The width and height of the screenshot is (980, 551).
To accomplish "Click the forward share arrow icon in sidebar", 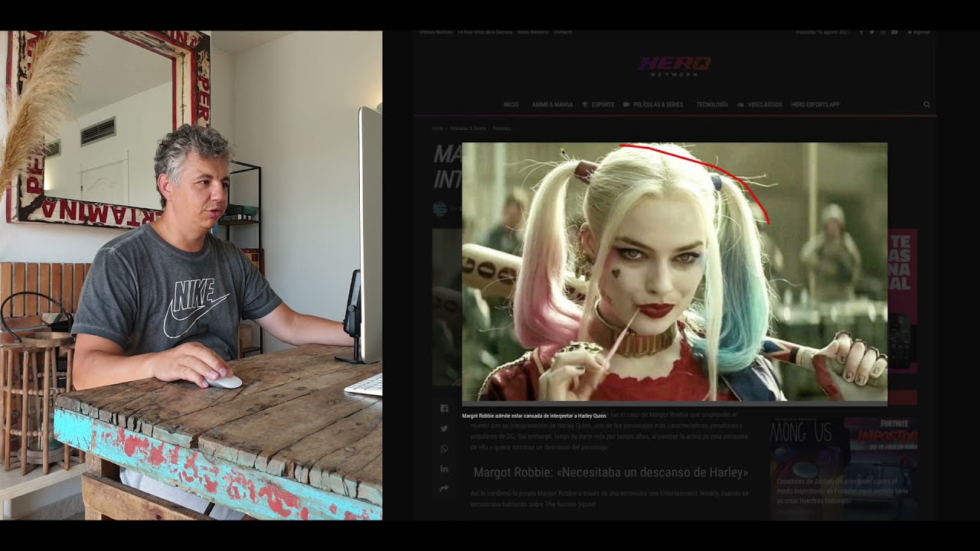I will 444,488.
